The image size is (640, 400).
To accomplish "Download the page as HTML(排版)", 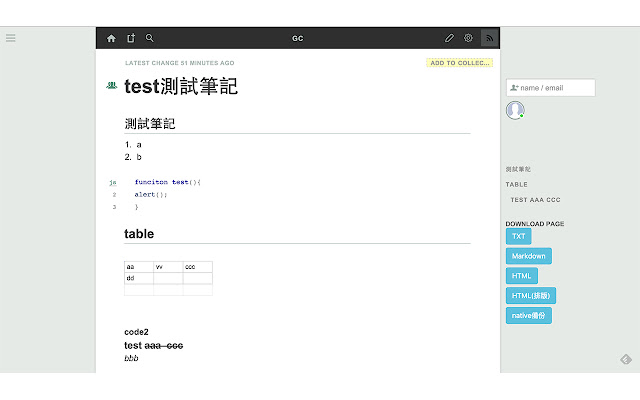I will (531, 296).
